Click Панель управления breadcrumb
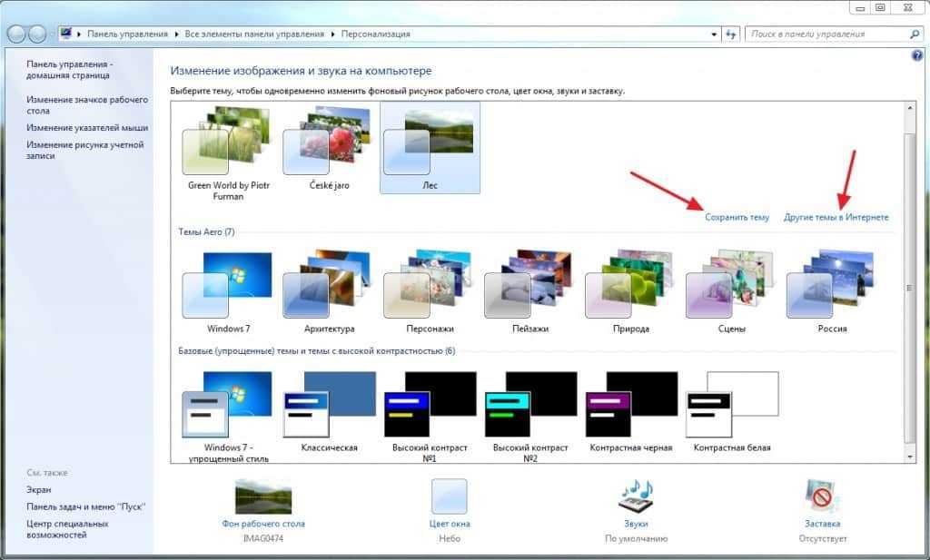The width and height of the screenshot is (930, 560). [x=127, y=34]
